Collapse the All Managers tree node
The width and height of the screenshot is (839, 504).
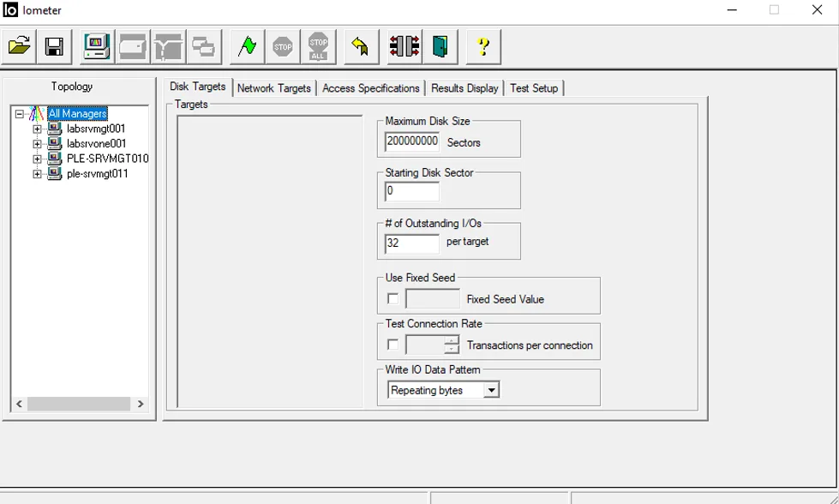(x=20, y=114)
